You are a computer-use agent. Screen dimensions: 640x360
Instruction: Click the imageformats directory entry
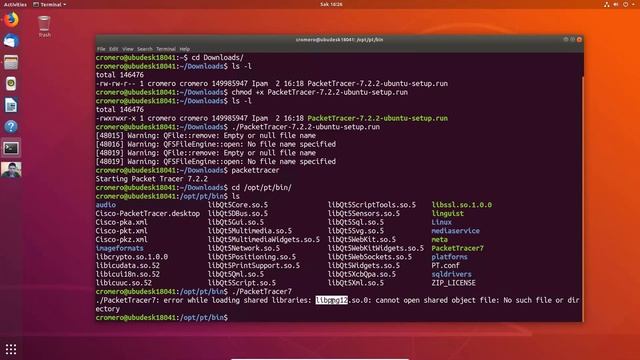pos(120,248)
